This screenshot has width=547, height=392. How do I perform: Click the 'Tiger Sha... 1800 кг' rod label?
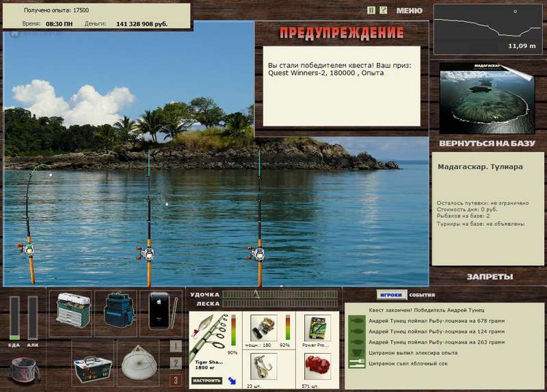click(x=209, y=365)
